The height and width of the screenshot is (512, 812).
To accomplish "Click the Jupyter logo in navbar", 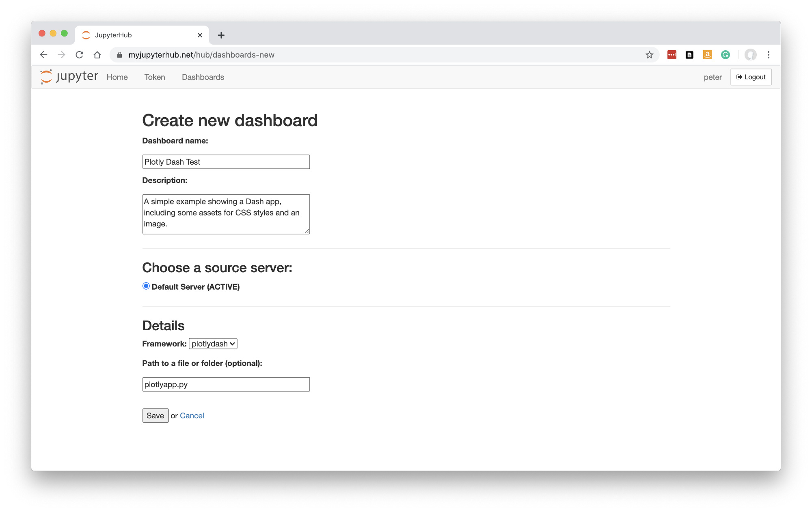I will tap(69, 77).
